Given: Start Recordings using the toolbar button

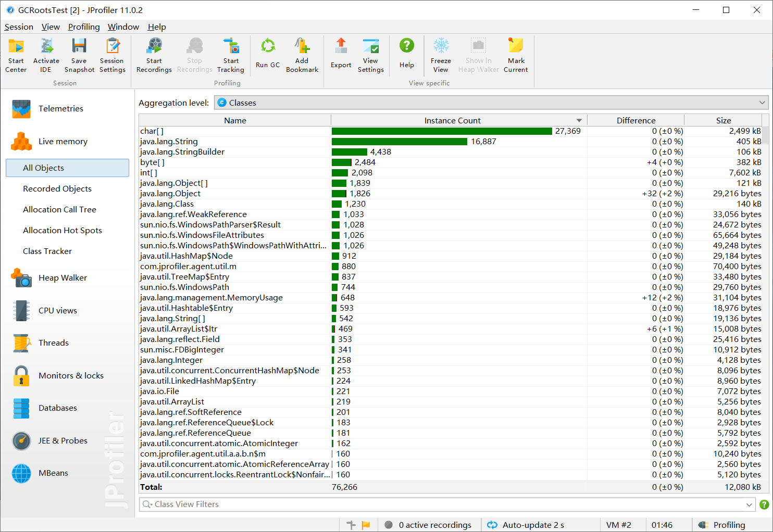Looking at the screenshot, I should coord(154,55).
